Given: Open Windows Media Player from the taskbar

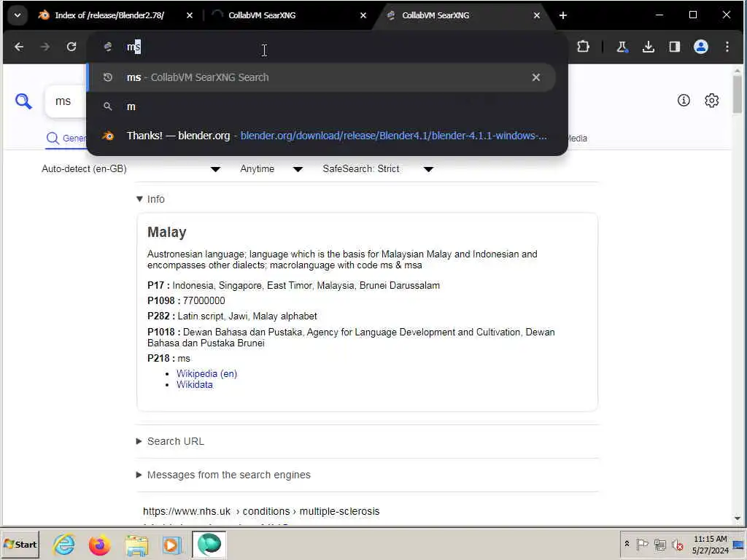Looking at the screenshot, I should coord(172,544).
